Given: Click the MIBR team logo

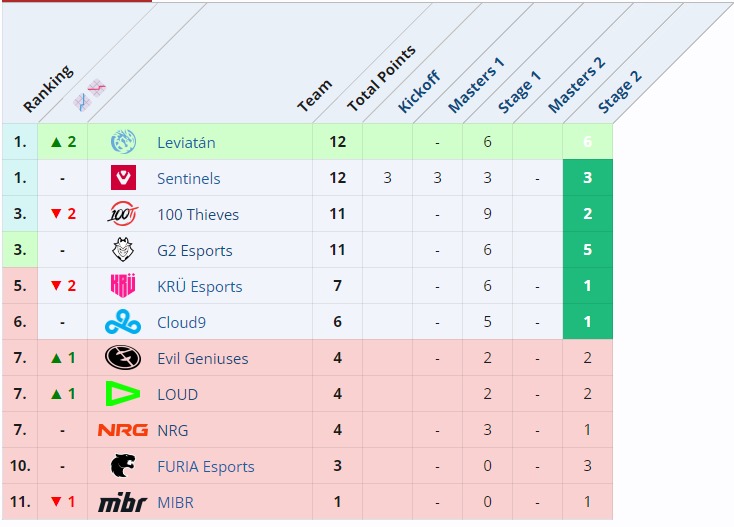Looking at the screenshot, I should 123,502.
